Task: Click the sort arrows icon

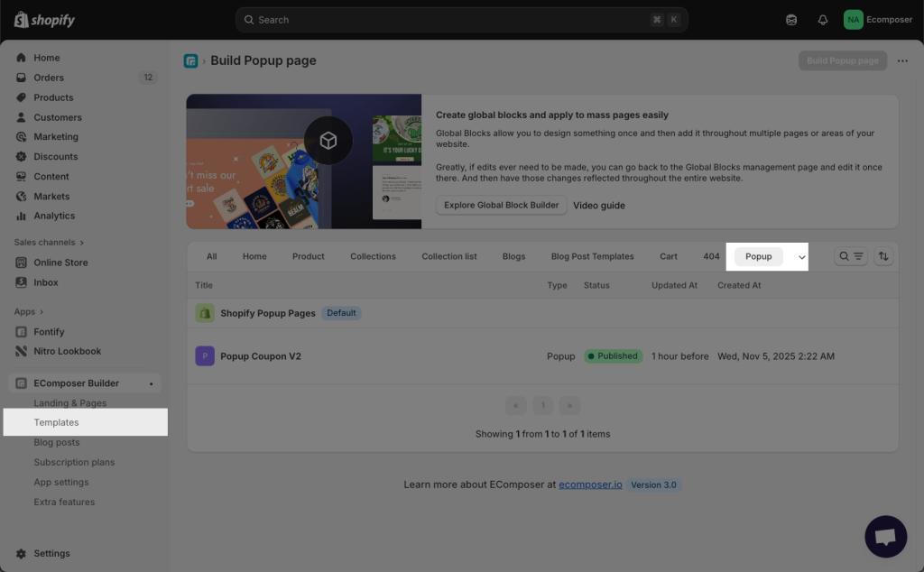Action: click(883, 256)
